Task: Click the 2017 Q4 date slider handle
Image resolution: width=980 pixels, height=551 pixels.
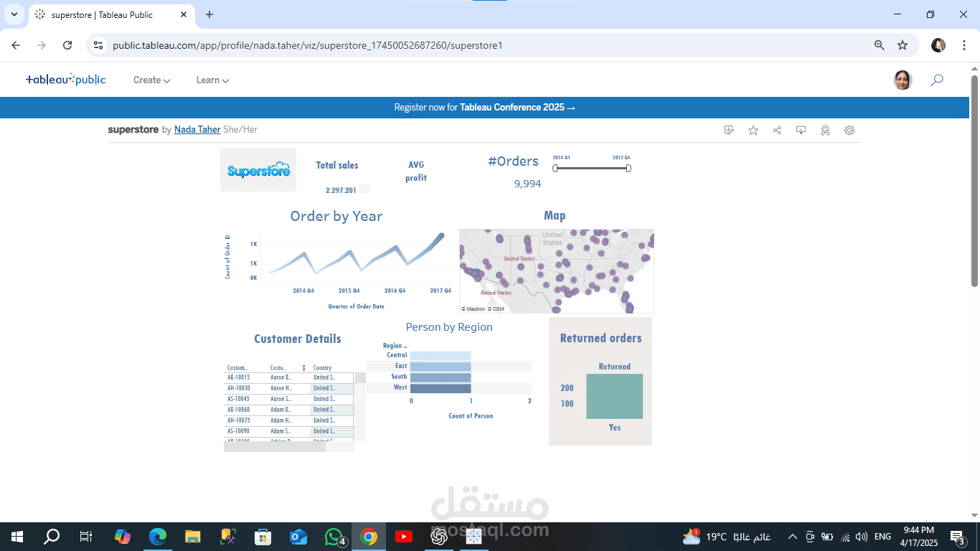Action: (628, 169)
